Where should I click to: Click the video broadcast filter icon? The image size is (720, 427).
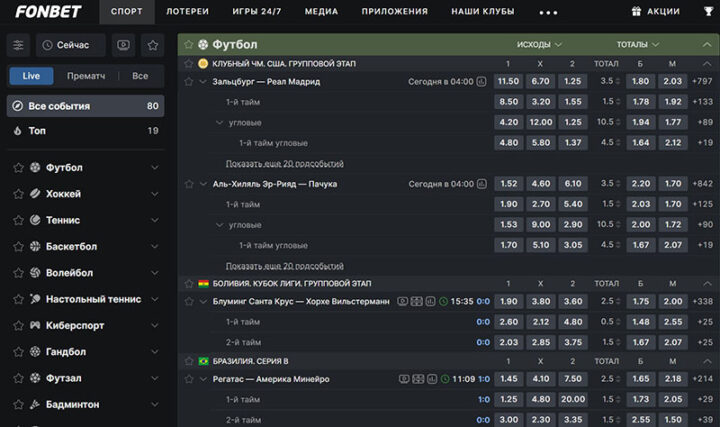point(123,45)
